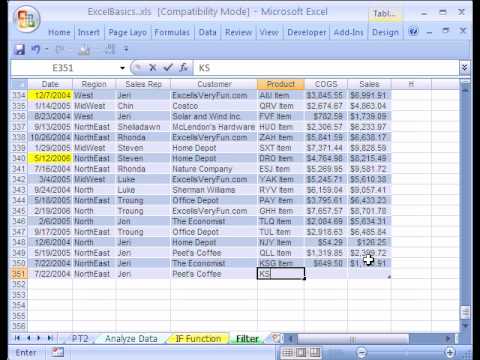Select the Region column header
The height and width of the screenshot is (360, 480).
click(94, 84)
